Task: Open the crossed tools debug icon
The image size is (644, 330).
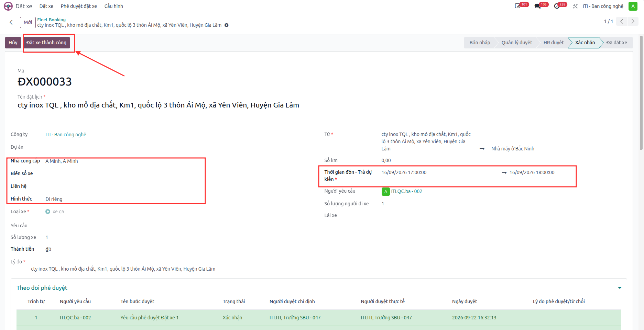Action: coord(575,6)
